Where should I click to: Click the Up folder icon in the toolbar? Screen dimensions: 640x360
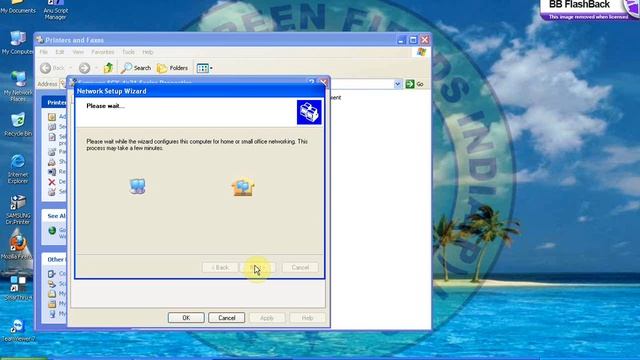click(108, 68)
